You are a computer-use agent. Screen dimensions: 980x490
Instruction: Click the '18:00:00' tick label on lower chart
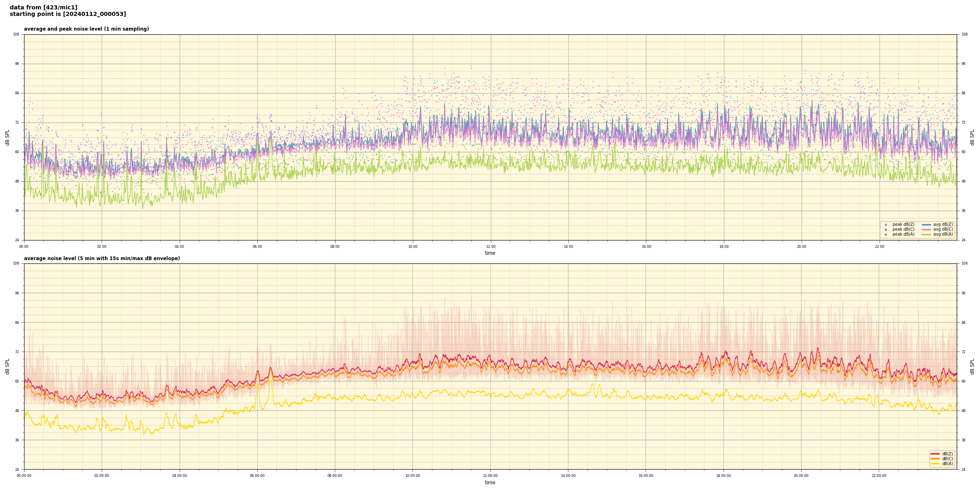point(724,476)
